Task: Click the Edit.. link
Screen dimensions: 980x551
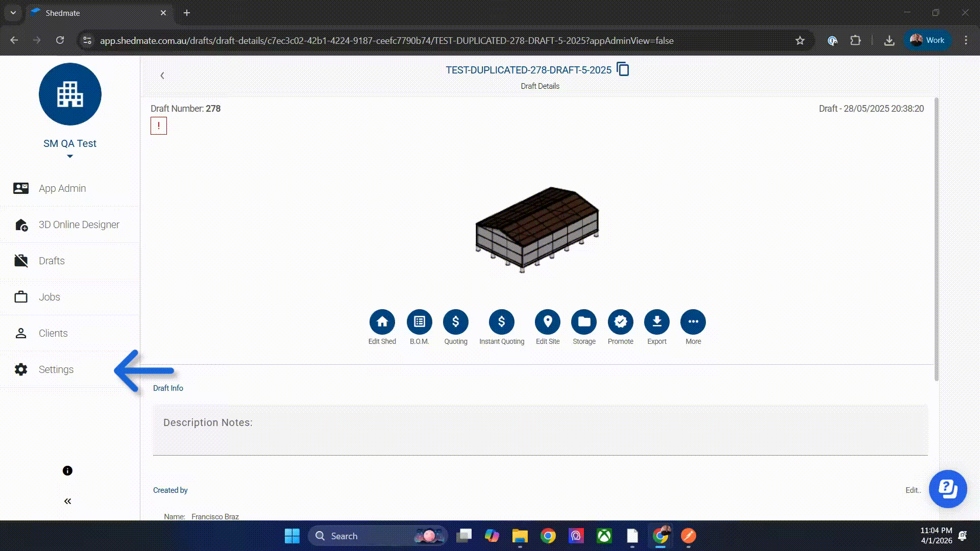Action: [913, 490]
